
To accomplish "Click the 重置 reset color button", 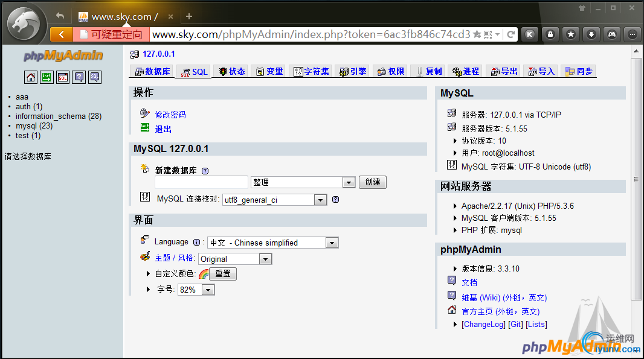I will click(x=223, y=274).
